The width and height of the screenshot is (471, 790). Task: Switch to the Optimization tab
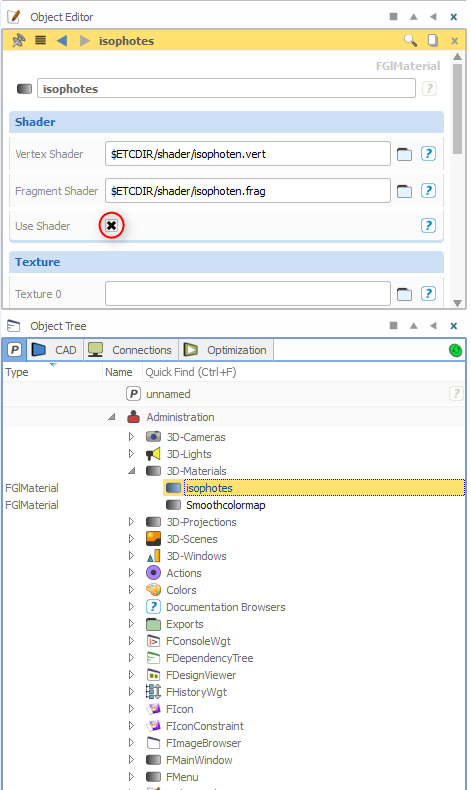pyautogui.click(x=226, y=350)
